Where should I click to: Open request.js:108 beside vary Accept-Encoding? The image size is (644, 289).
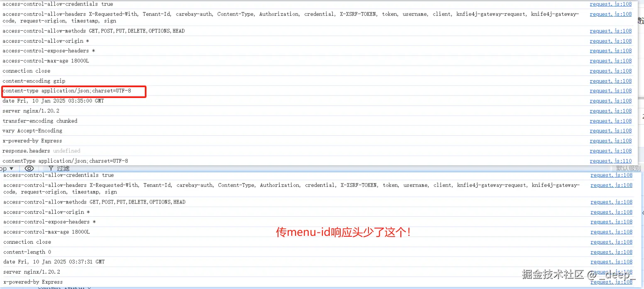[x=611, y=130]
